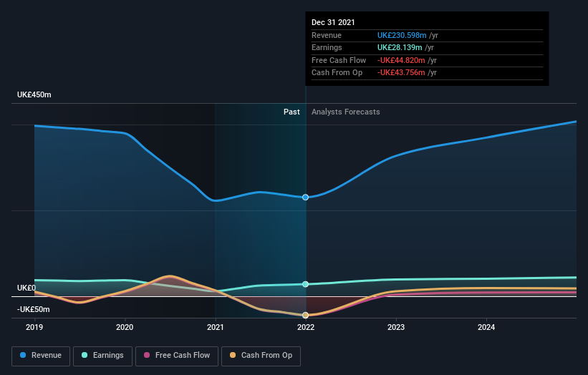Toggle the Earnings legend button
The width and height of the screenshot is (588, 375).
(x=102, y=356)
